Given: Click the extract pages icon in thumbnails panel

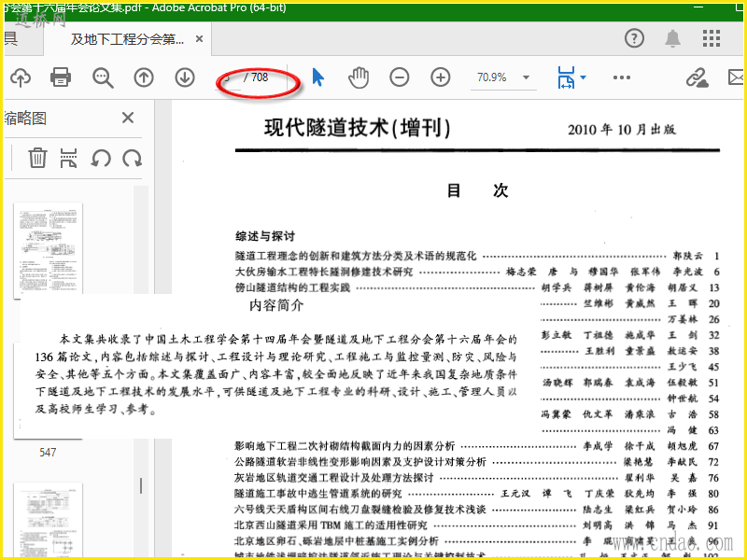Looking at the screenshot, I should (68, 158).
